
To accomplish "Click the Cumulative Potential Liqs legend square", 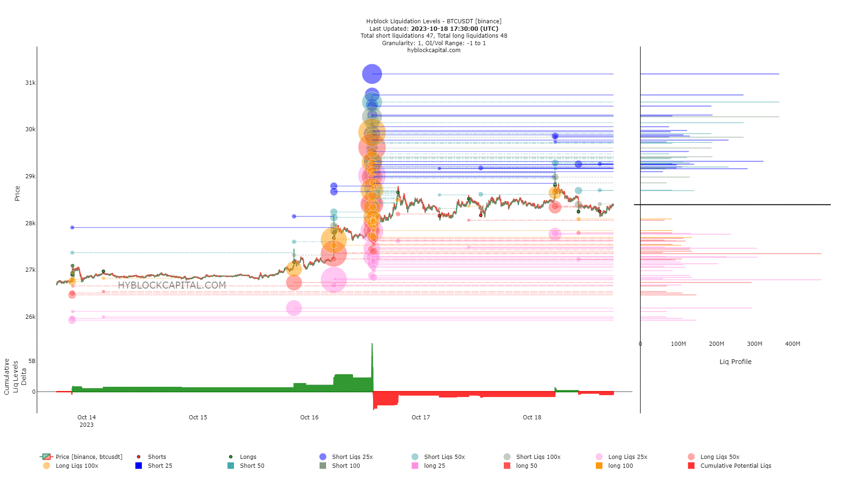I will pos(691,465).
